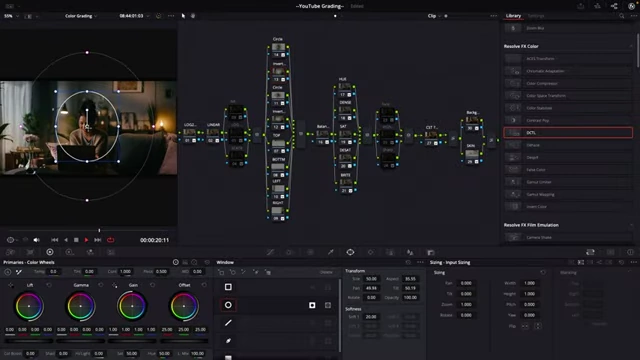Select the Contrast Pop effect
The height and width of the screenshot is (360, 640).
pos(568,120)
